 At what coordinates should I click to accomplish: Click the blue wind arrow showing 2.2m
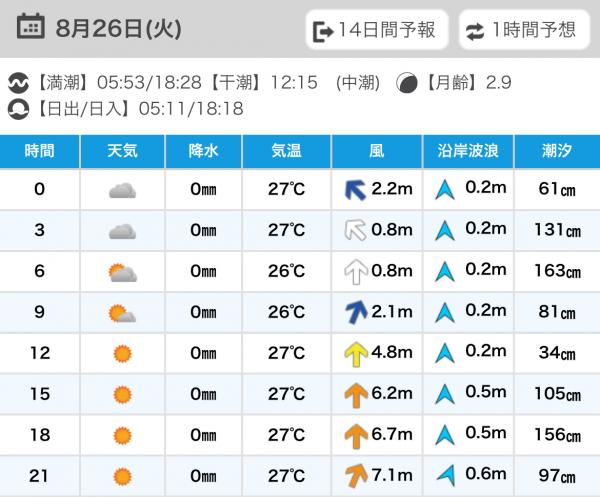[355, 190]
